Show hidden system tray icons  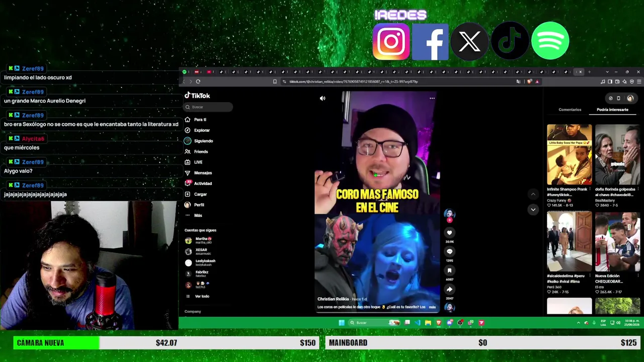coord(578,323)
